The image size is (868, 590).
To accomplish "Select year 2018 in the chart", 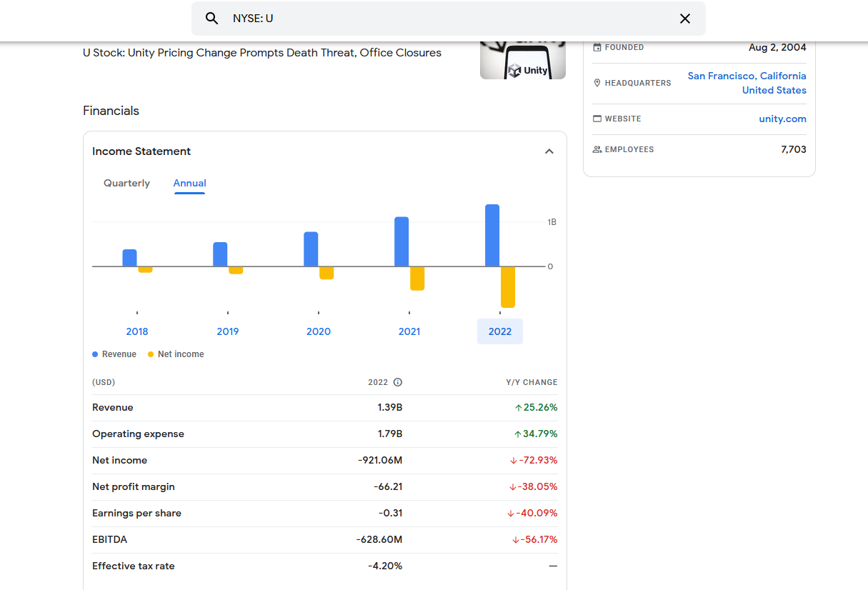I will (137, 331).
